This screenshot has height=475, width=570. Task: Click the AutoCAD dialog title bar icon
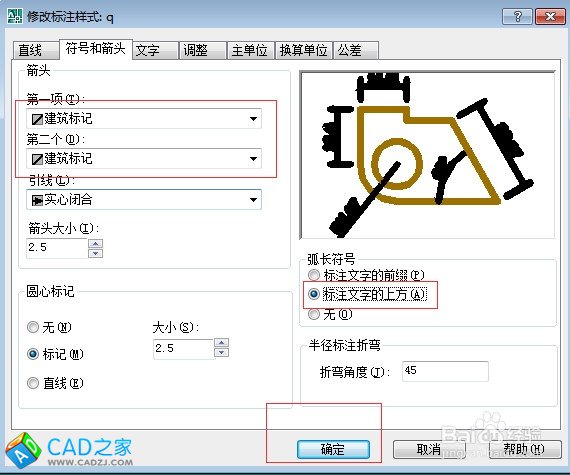[15, 16]
